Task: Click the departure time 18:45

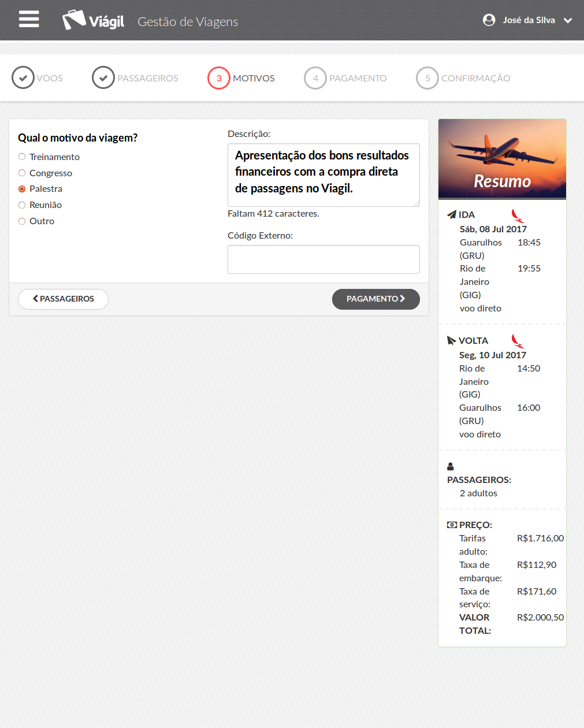Action: pos(529,242)
